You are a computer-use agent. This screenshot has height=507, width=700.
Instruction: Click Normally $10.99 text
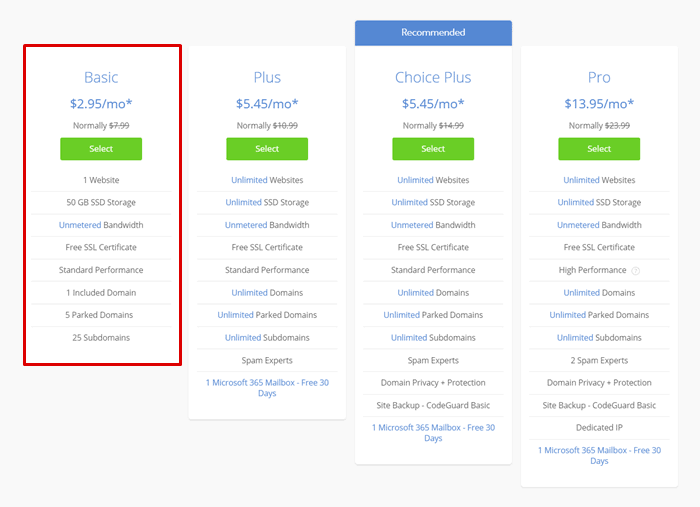(x=267, y=125)
